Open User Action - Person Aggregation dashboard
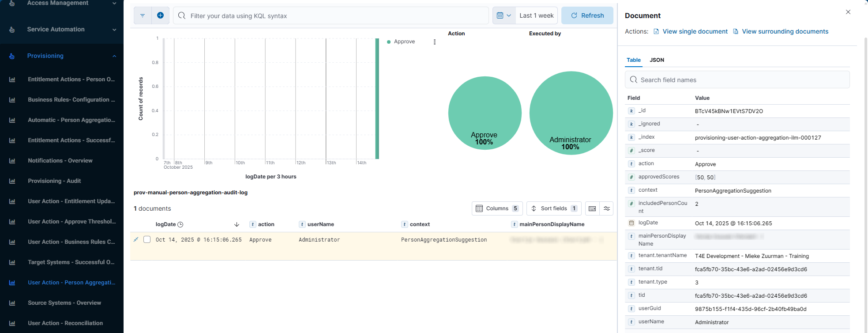This screenshot has height=333, width=868. tap(71, 283)
